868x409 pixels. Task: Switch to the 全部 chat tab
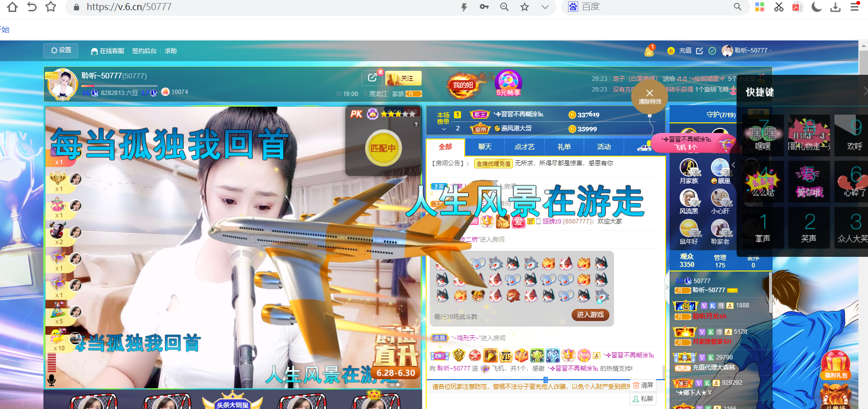(x=445, y=147)
